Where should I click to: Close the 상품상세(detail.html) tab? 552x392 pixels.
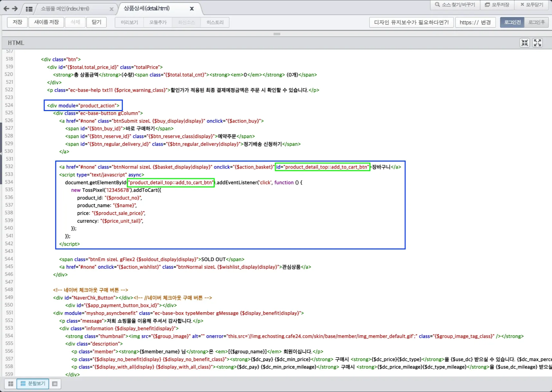pyautogui.click(x=192, y=9)
